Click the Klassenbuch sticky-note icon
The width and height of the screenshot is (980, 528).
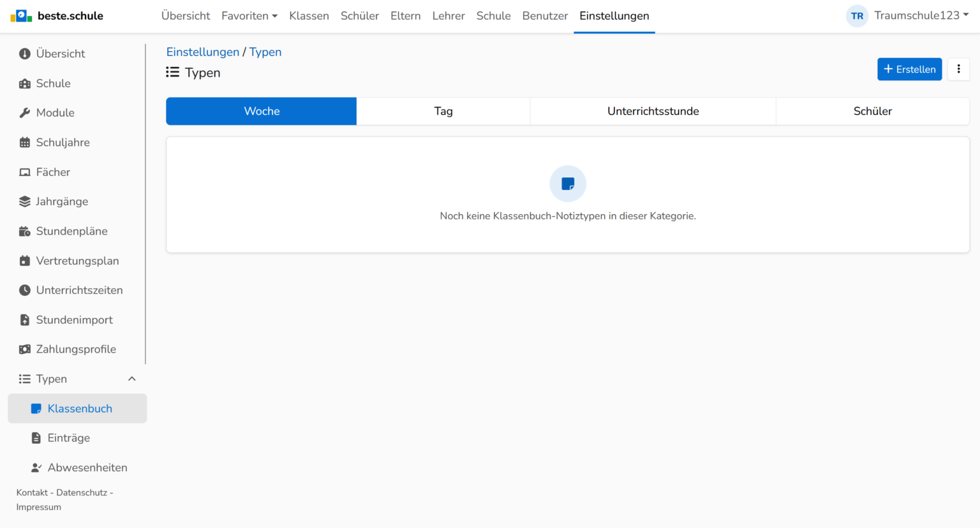tap(36, 409)
